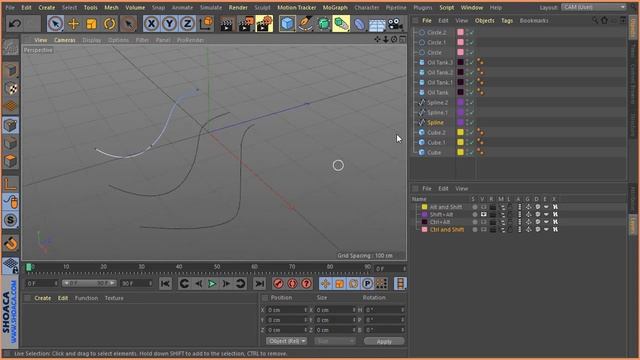The height and width of the screenshot is (360, 640).
Task: Toggle visibility dots for Spline.2
Action: [467, 102]
